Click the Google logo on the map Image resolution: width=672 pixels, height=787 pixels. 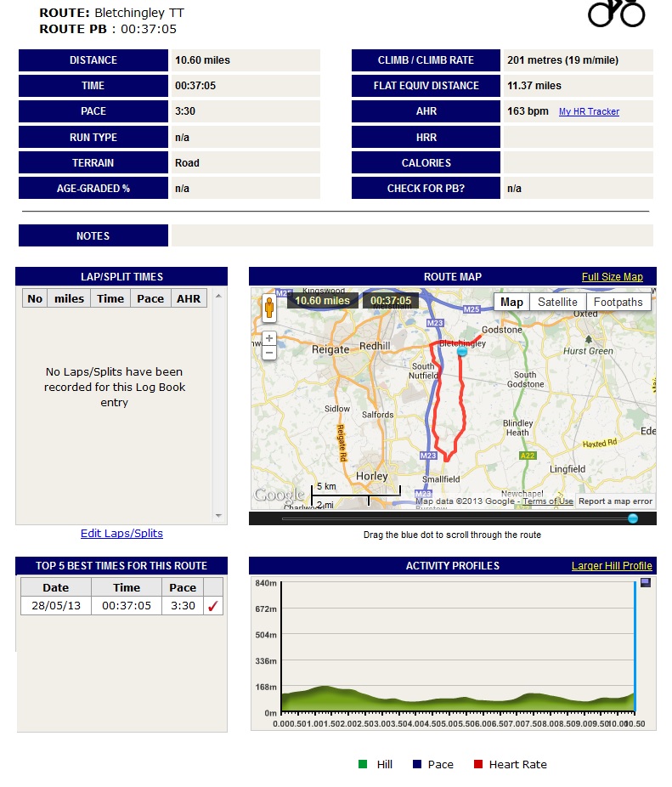coord(279,495)
